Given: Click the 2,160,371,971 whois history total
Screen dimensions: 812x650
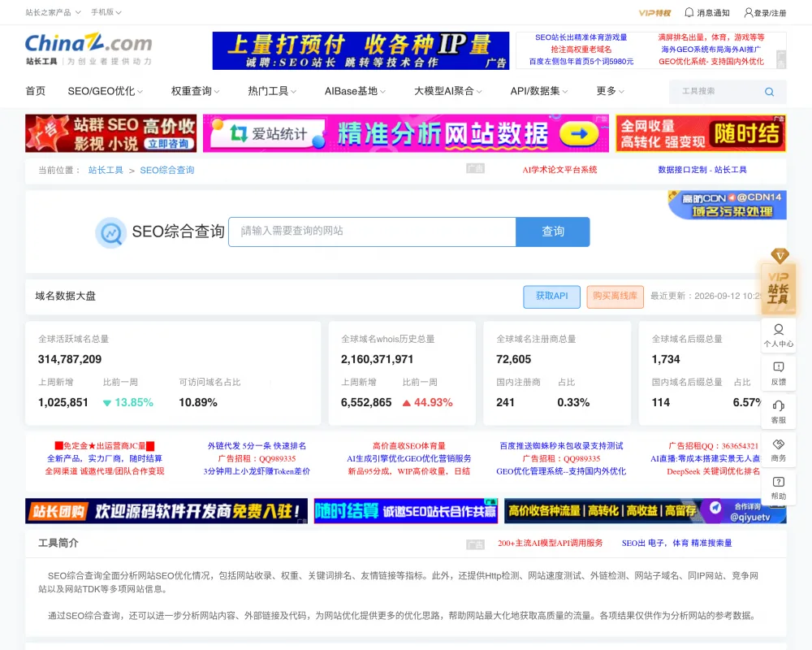Looking at the screenshot, I should pyautogui.click(x=377, y=359).
